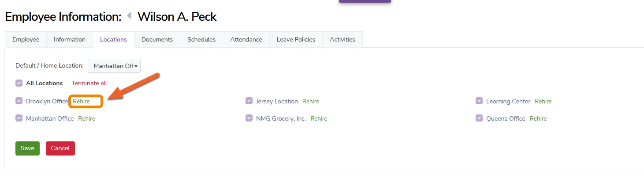View the Attendance tab
Image resolution: width=644 pixels, height=186 pixels.
[x=246, y=39]
